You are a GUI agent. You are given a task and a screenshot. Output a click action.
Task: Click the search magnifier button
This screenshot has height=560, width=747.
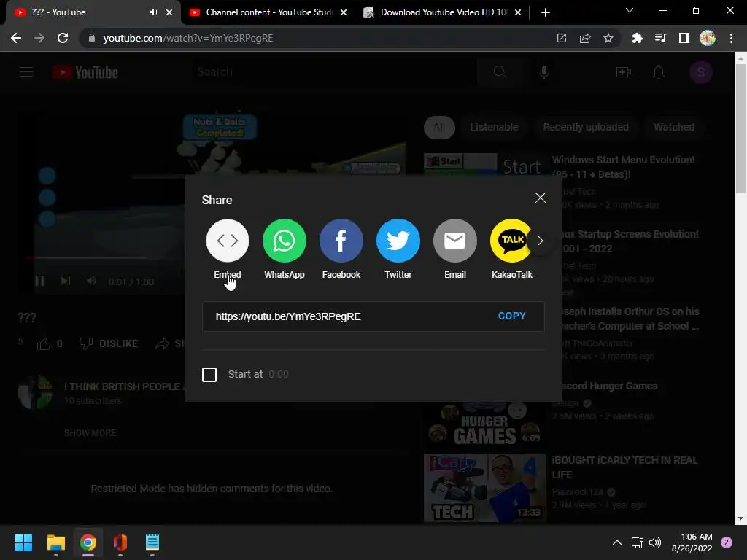point(499,72)
